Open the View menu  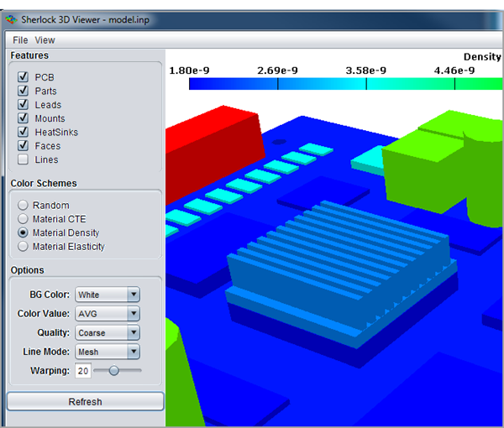tap(45, 40)
